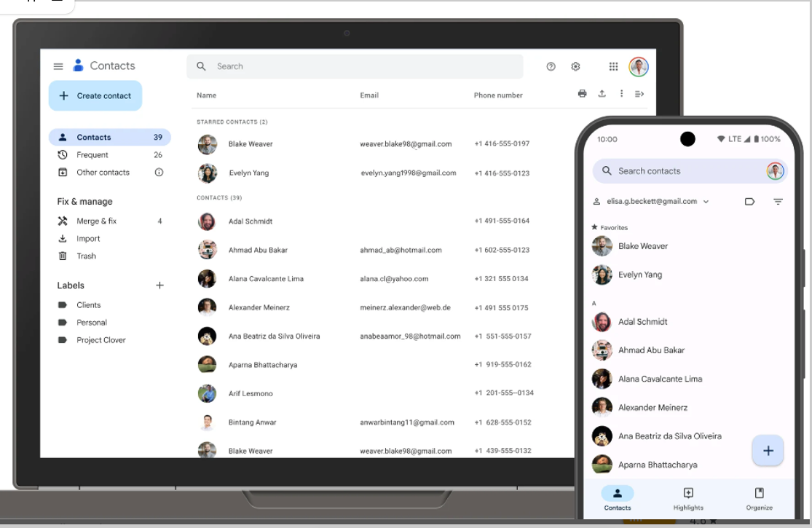
Task: Open Alexander Meinerz laptop row
Action: coord(383,307)
